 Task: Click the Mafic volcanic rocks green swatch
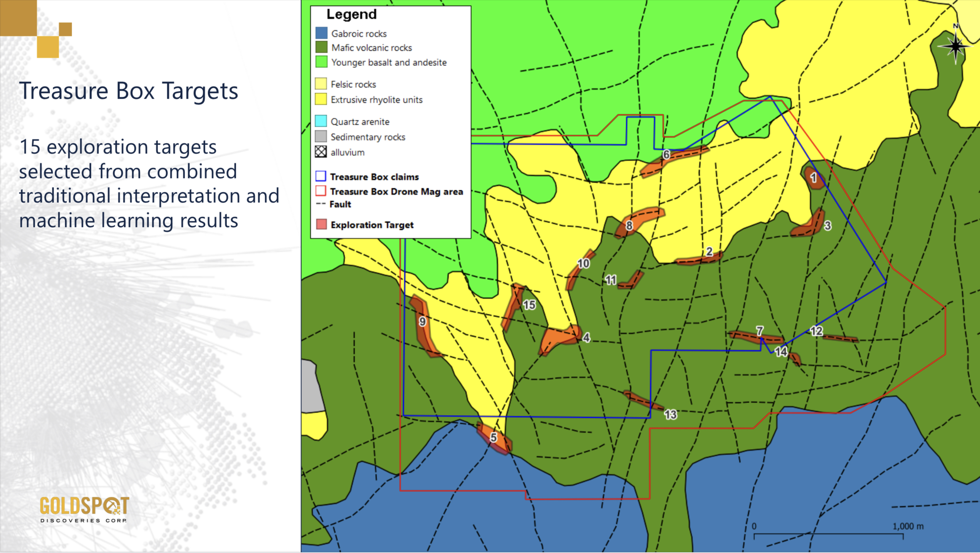(321, 47)
